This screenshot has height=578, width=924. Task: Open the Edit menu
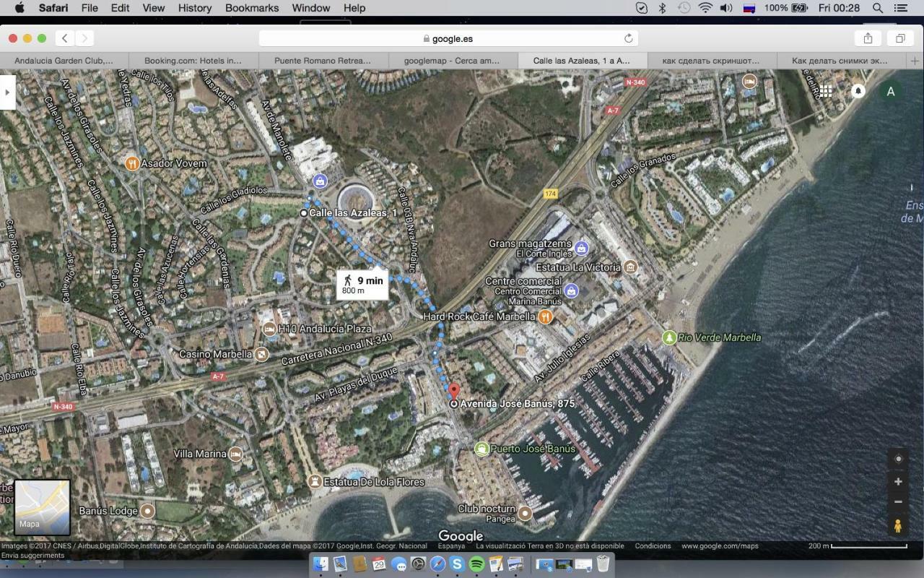[120, 8]
